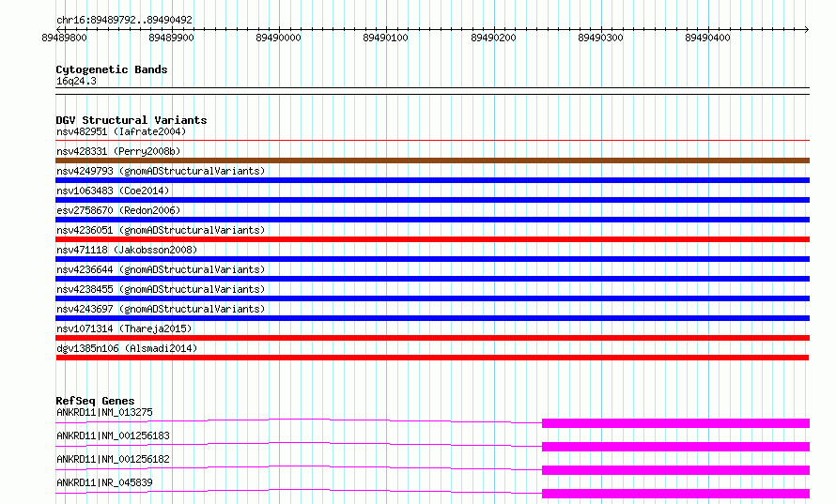Click ruler position 89490200

tap(493, 38)
